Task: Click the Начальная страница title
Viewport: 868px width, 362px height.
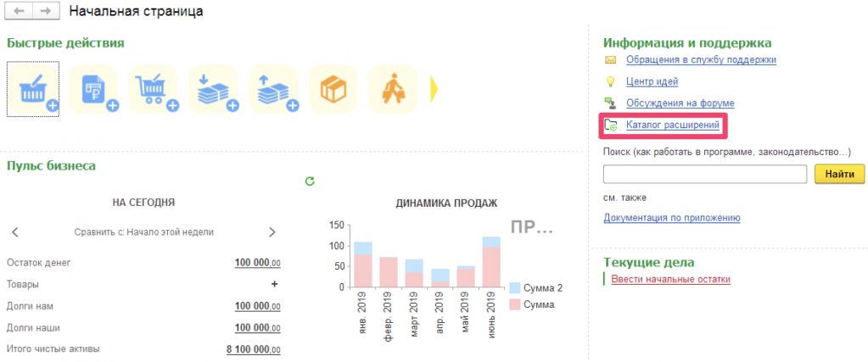Action: click(136, 11)
